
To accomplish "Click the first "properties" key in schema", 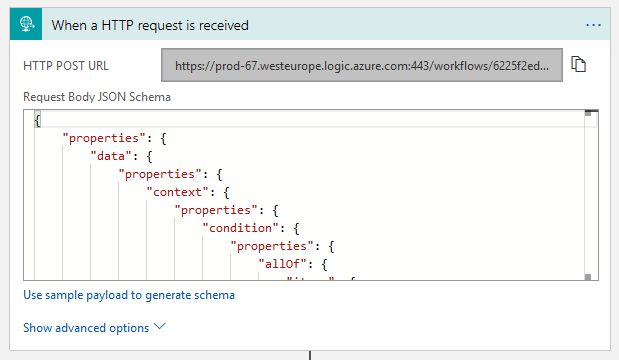I will click(104, 138).
